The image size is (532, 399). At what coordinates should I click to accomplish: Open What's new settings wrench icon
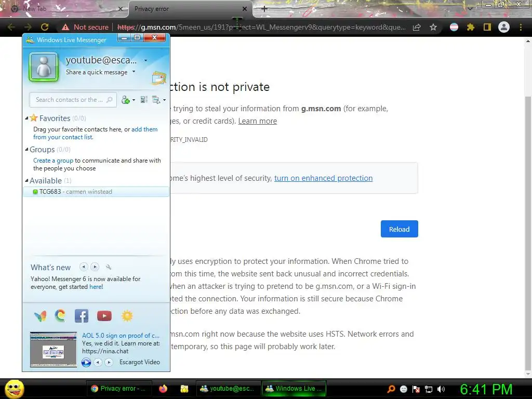tap(109, 267)
